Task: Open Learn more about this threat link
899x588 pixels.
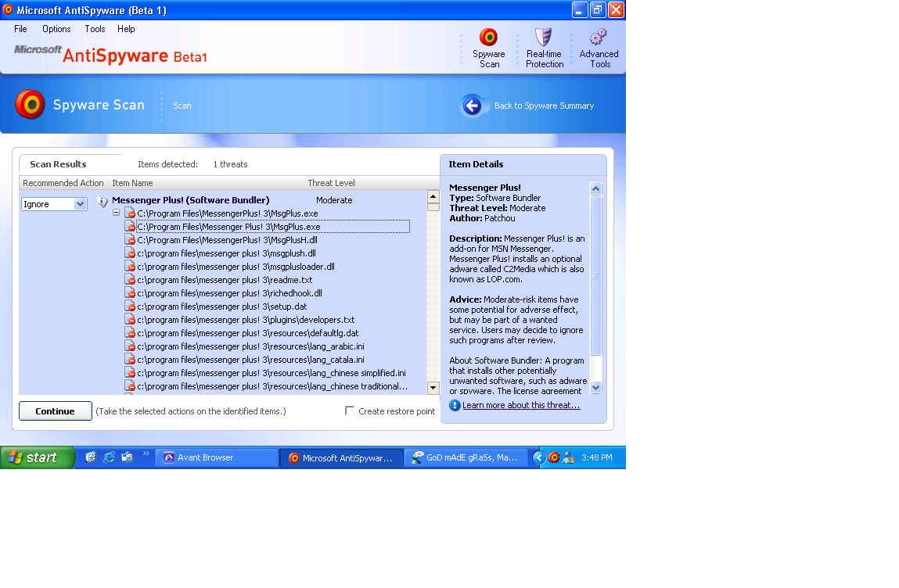Action: click(x=521, y=405)
